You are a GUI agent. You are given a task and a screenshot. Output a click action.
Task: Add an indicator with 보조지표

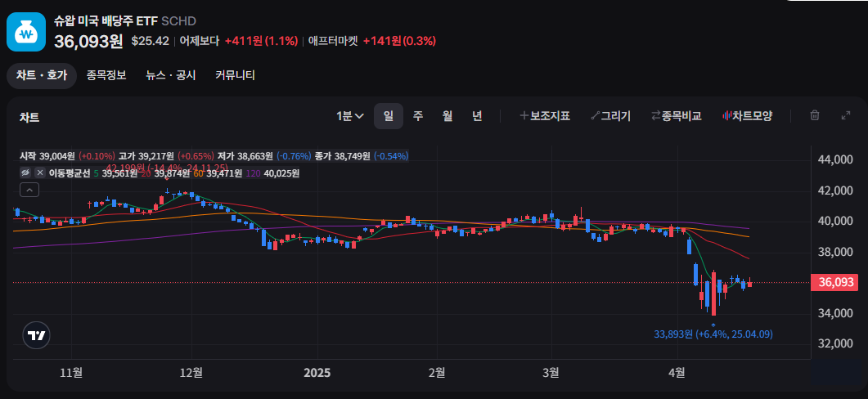point(546,116)
